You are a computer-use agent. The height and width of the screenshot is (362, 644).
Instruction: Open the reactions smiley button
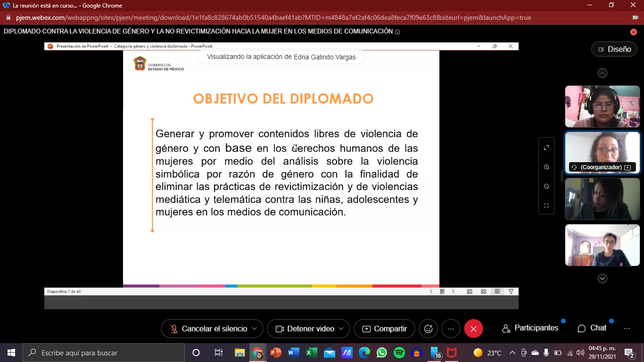(x=429, y=329)
